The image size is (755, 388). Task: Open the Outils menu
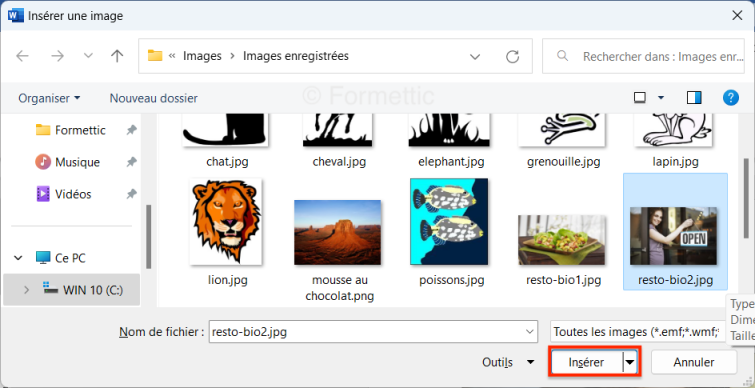[508, 362]
